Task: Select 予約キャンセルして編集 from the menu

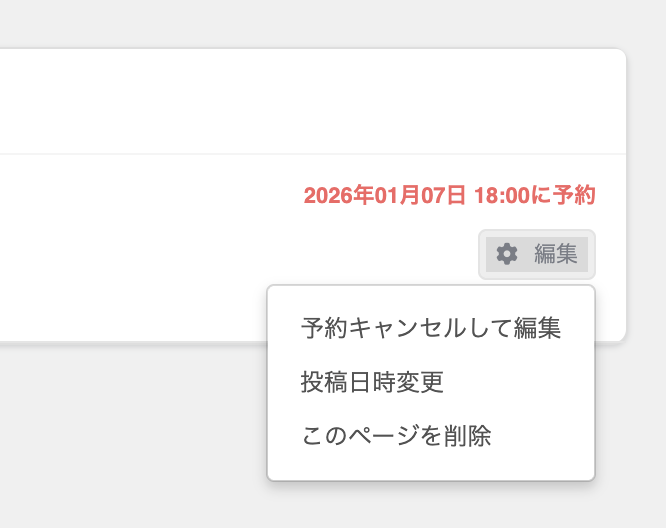Action: (430, 328)
